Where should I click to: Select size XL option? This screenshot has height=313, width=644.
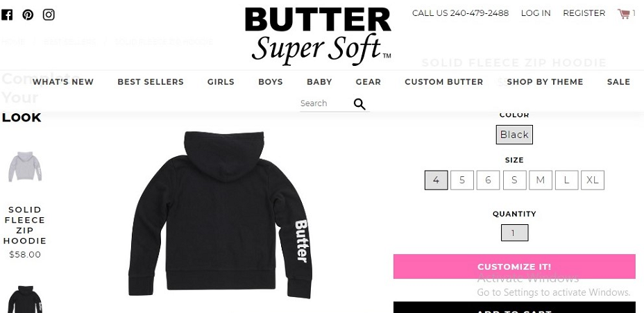tap(592, 180)
